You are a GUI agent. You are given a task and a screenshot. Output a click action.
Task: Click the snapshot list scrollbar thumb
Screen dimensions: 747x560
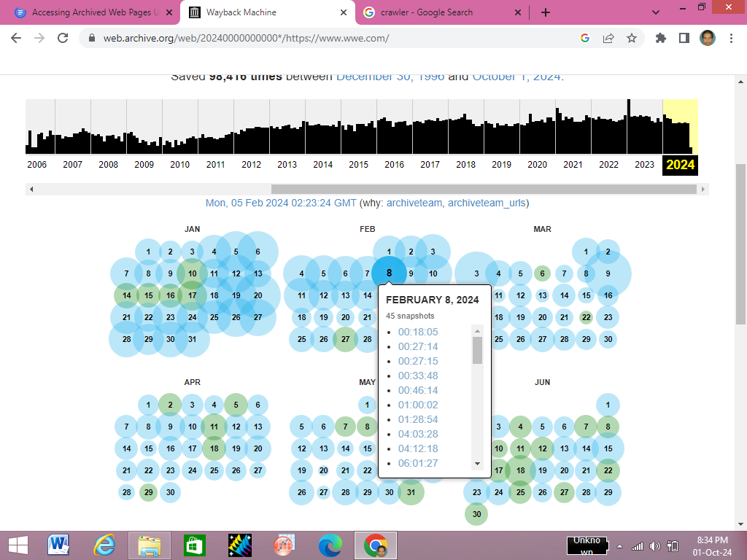[477, 351]
